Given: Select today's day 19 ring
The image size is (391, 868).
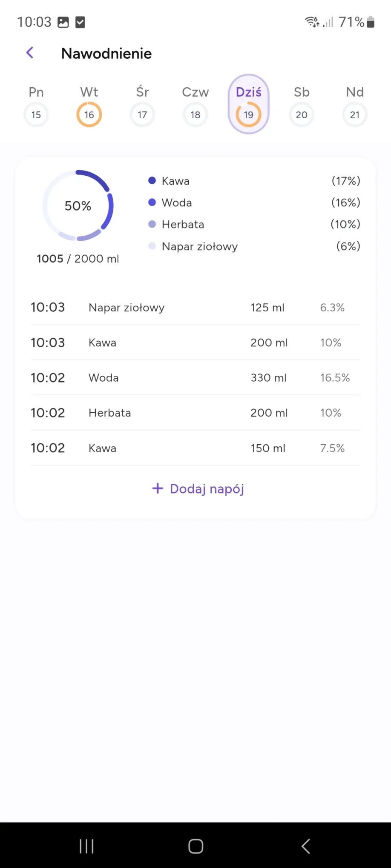Looking at the screenshot, I should pyautogui.click(x=248, y=114).
